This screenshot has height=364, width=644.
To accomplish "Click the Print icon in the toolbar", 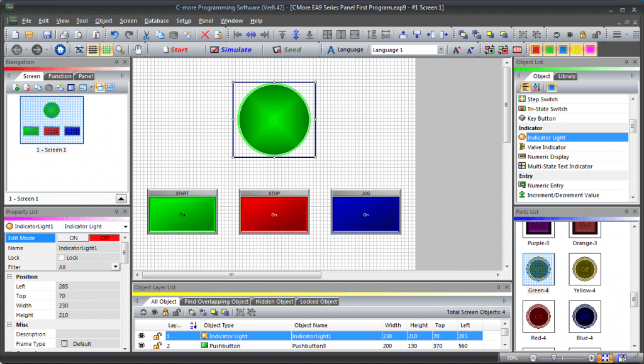I will tap(64, 35).
